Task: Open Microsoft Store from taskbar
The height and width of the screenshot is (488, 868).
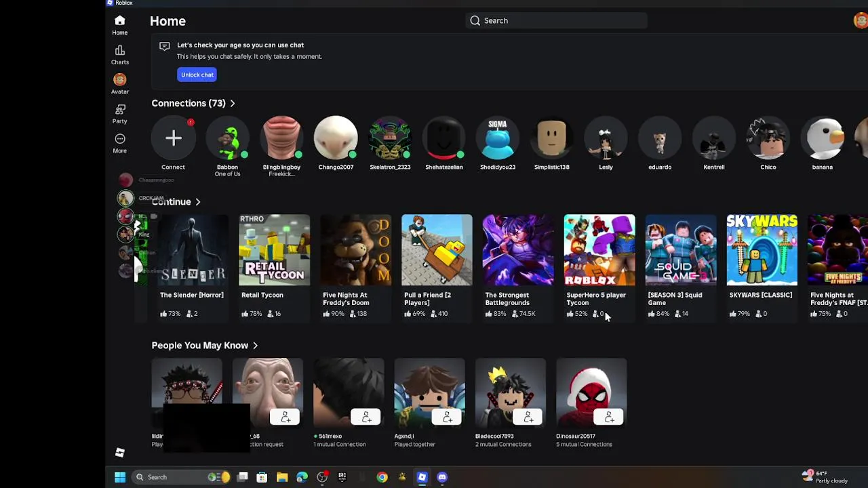Action: pyautogui.click(x=262, y=477)
